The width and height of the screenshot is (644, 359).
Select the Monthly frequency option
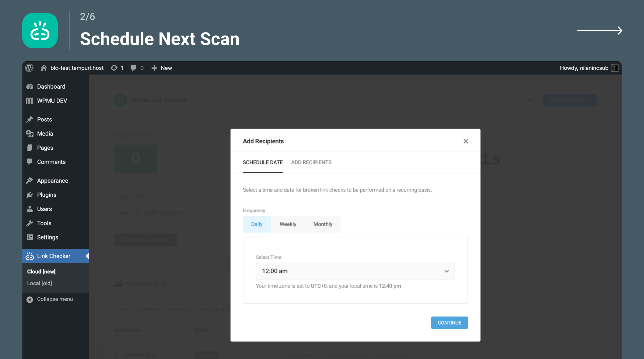323,224
